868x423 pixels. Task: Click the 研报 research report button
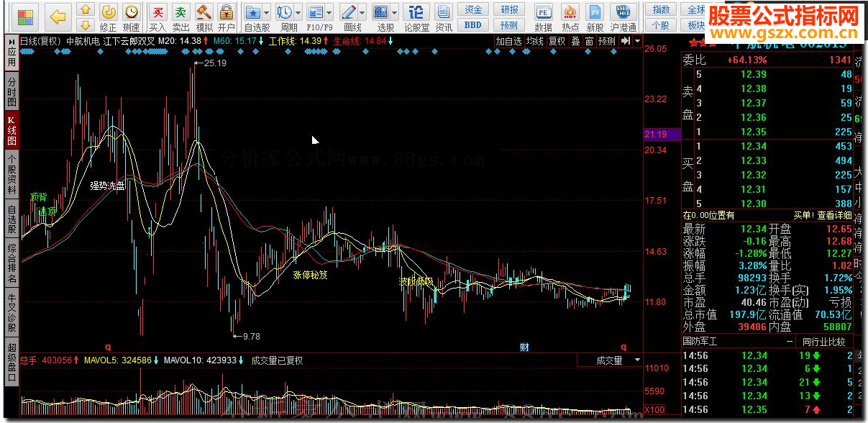[x=509, y=10]
